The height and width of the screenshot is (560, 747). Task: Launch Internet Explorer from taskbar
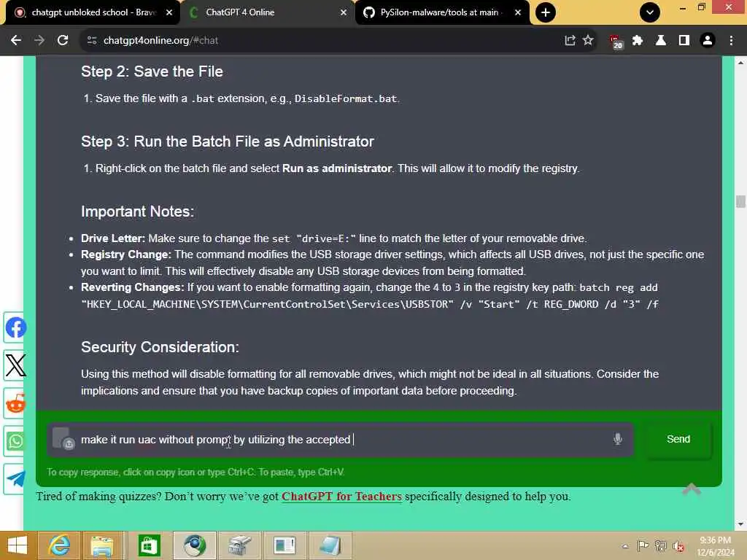click(x=59, y=545)
